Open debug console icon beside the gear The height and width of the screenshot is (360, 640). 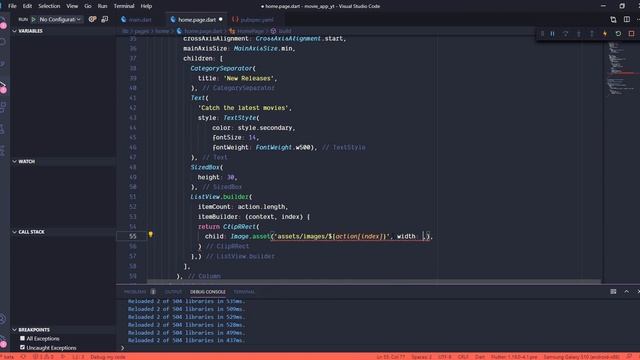click(105, 19)
